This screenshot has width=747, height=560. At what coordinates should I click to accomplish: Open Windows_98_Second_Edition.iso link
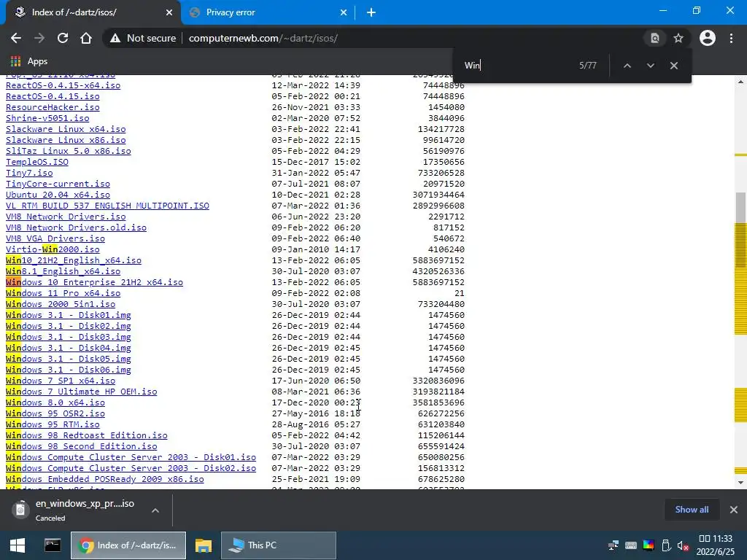point(82,447)
